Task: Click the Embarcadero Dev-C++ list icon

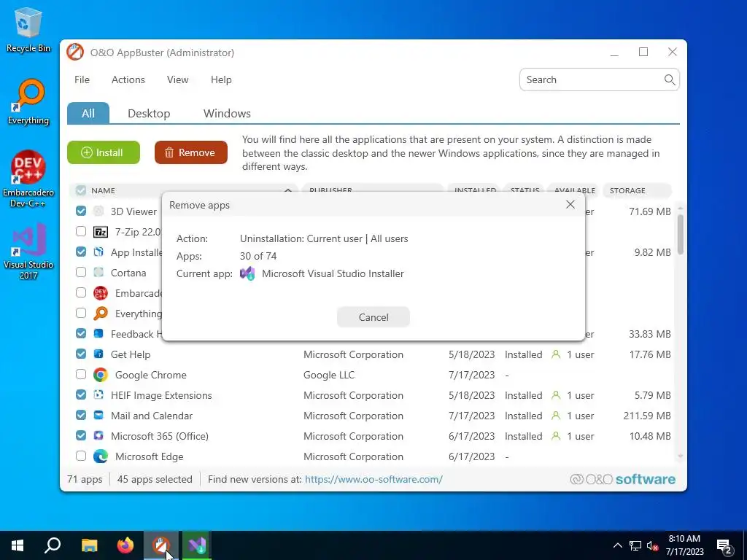Action: click(x=101, y=293)
